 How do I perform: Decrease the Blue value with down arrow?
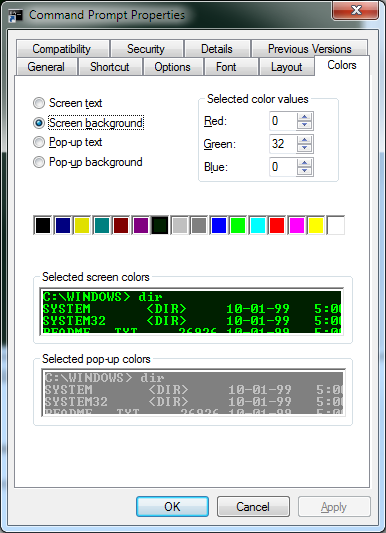(x=304, y=171)
